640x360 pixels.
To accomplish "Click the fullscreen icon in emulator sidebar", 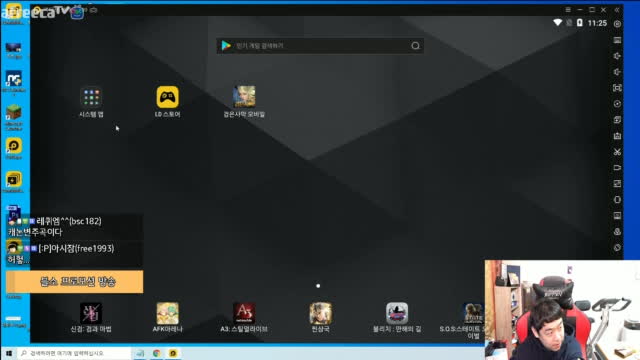I will pyautogui.click(x=617, y=88).
